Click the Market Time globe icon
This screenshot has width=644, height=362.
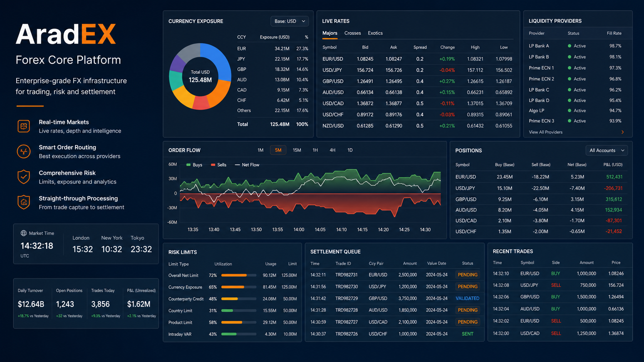click(x=23, y=233)
